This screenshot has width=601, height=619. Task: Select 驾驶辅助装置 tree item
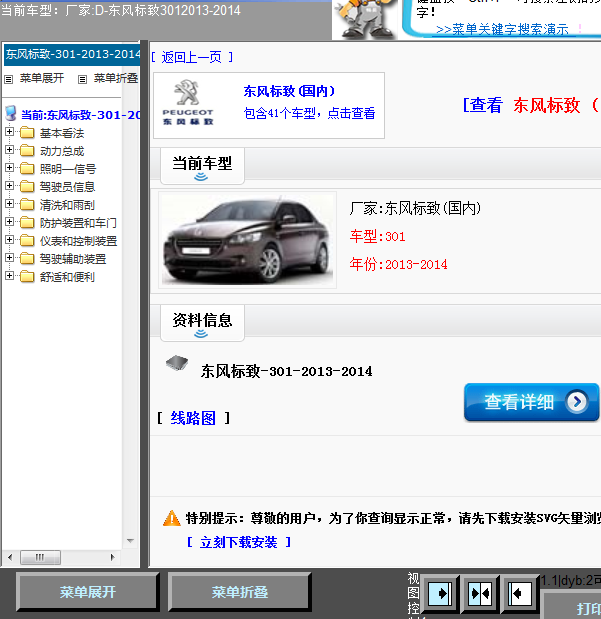tap(73, 259)
